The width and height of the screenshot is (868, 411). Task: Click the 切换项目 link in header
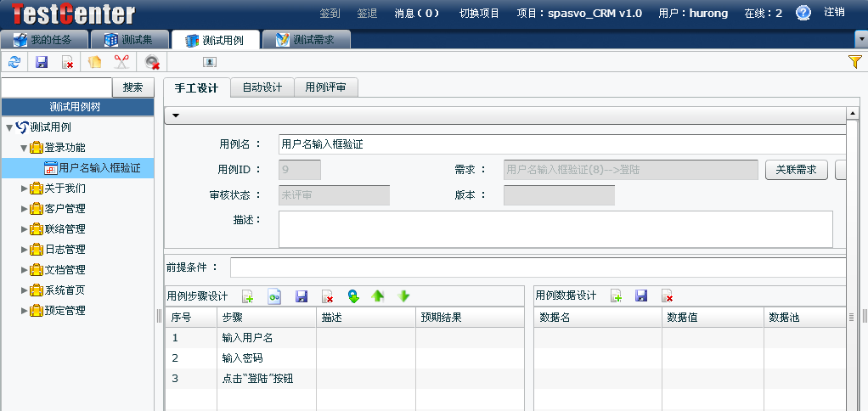click(479, 14)
